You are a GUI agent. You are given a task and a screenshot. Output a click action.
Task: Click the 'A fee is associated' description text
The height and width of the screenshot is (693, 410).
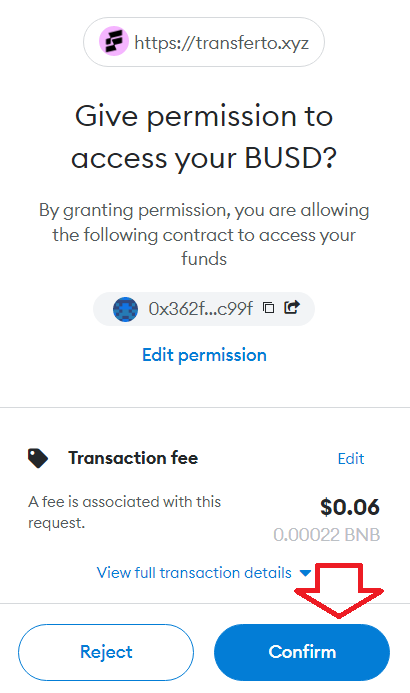click(125, 512)
